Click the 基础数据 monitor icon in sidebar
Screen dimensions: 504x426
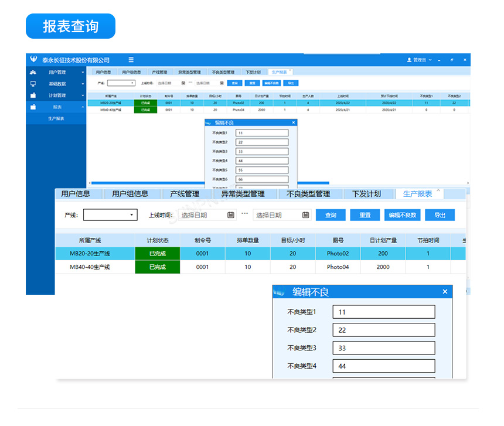click(33, 84)
